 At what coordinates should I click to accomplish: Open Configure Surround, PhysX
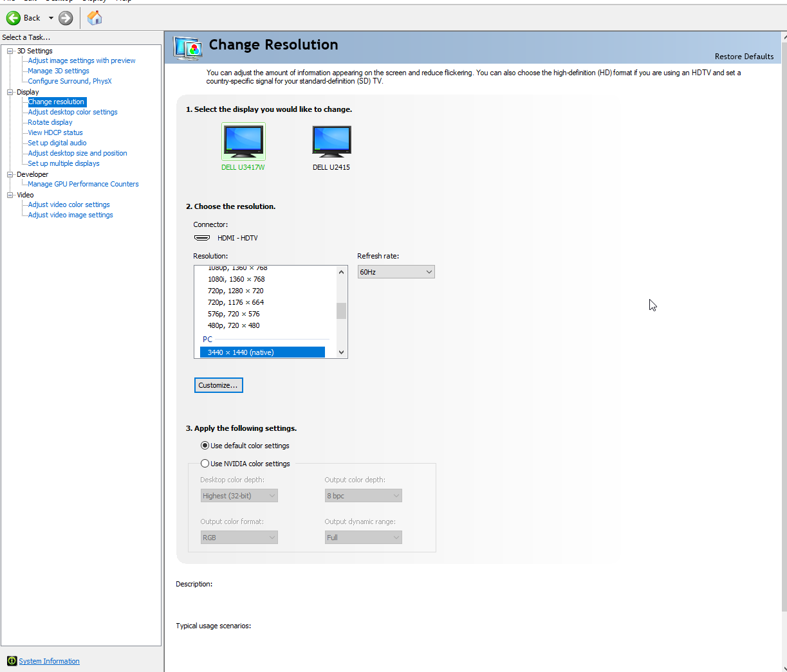coord(69,81)
